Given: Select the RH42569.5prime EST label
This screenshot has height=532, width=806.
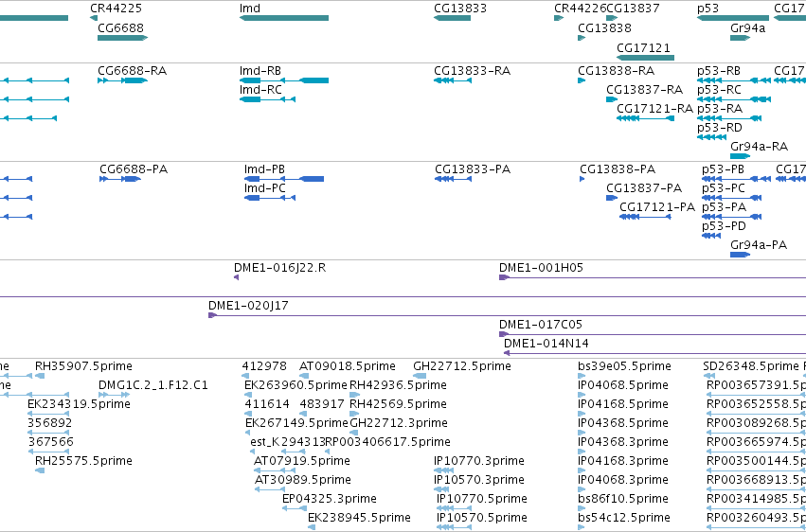Looking at the screenshot, I should (x=398, y=404).
